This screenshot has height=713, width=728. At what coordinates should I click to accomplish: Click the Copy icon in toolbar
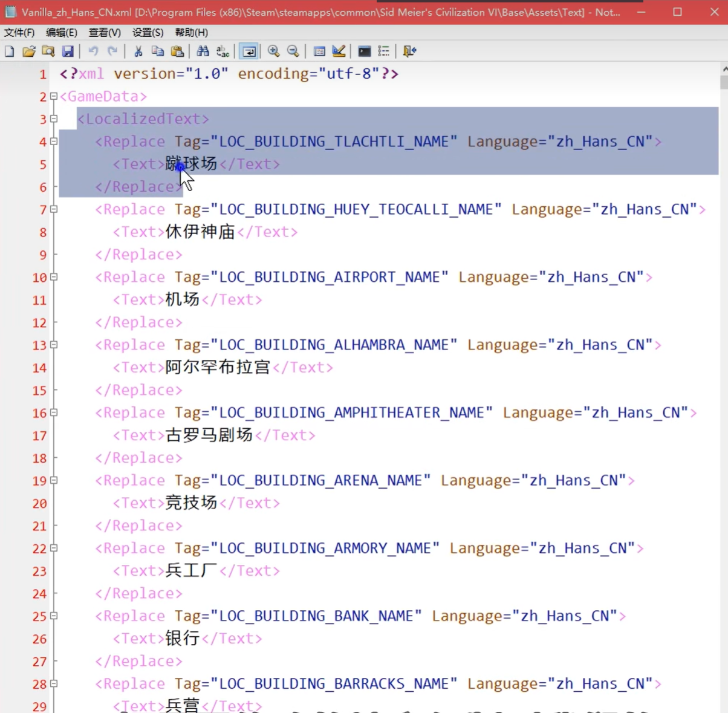[158, 51]
